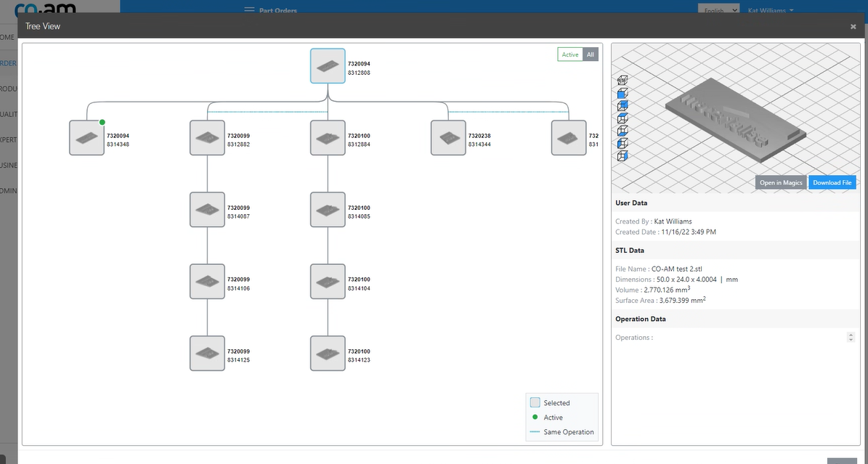Expand the Kat Williams user menu
868x464 pixels.
click(770, 11)
